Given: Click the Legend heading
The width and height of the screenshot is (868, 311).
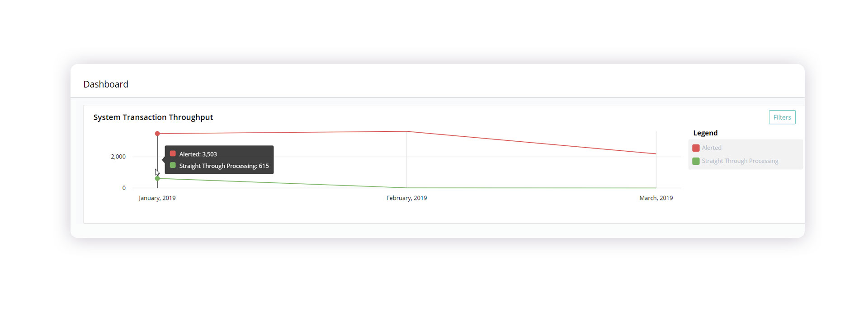Looking at the screenshot, I should pos(705,133).
